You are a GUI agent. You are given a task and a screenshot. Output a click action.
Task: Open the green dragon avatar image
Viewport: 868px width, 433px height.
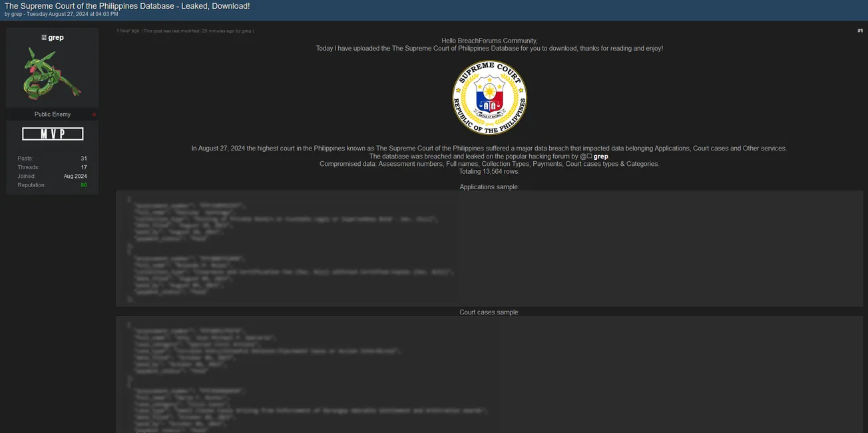pyautogui.click(x=52, y=73)
